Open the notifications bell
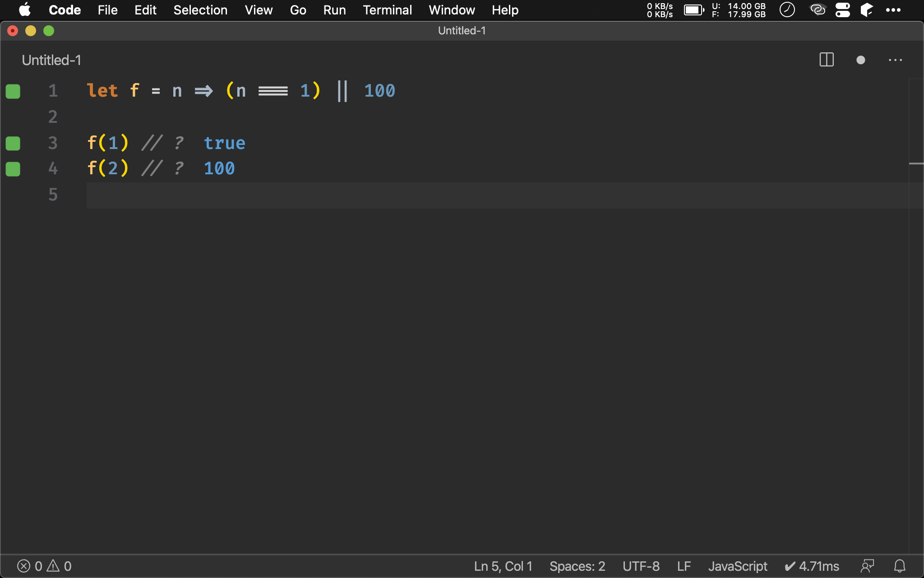The height and width of the screenshot is (578, 924). point(900,566)
